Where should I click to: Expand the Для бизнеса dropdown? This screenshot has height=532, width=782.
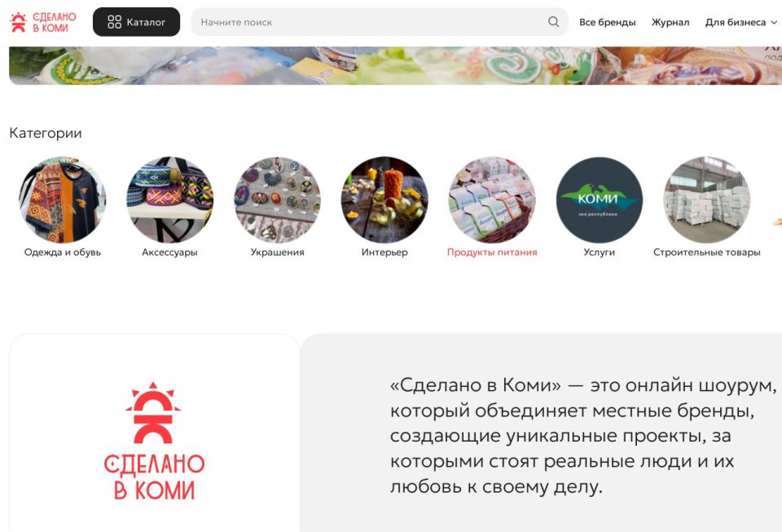click(x=740, y=23)
